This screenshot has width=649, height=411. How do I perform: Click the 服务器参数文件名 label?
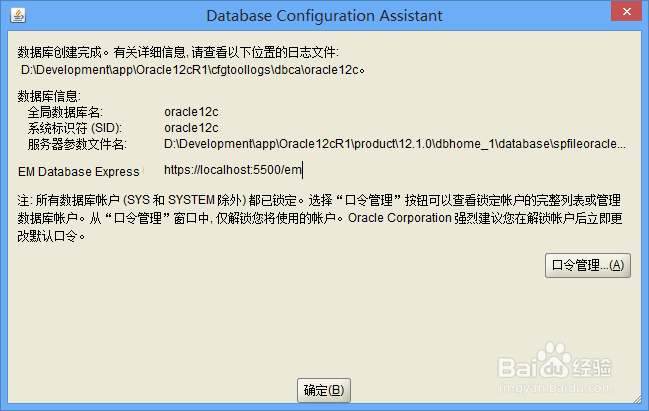pyautogui.click(x=77, y=144)
